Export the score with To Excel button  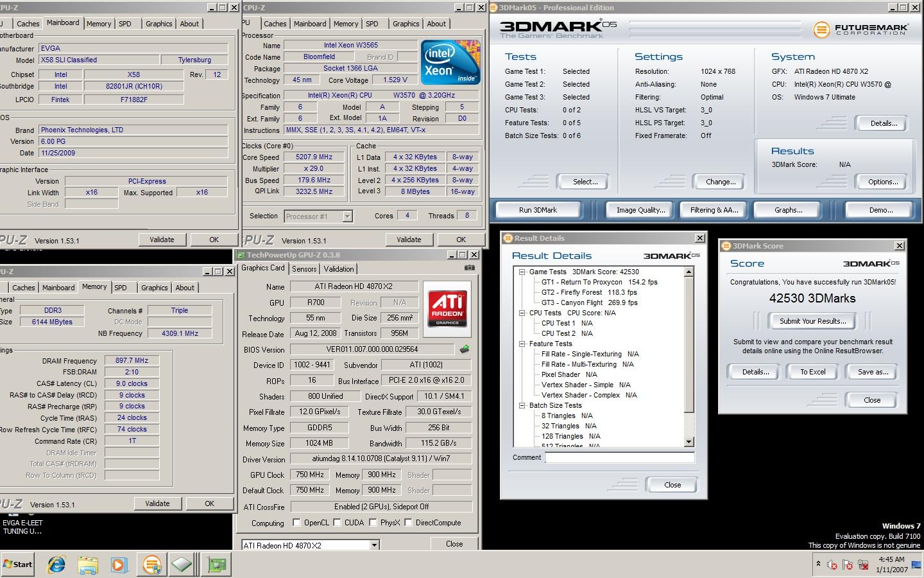click(x=812, y=372)
